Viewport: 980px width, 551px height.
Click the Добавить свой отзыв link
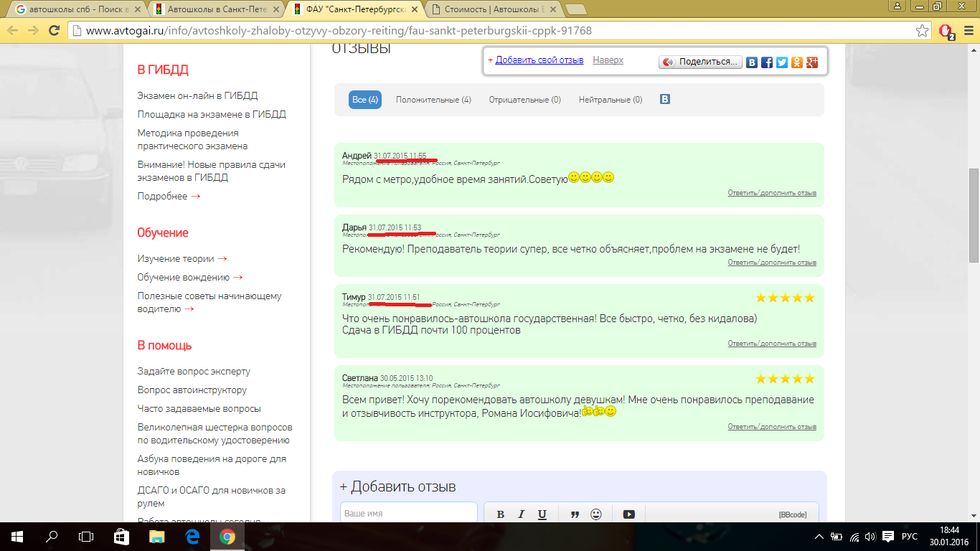[539, 60]
